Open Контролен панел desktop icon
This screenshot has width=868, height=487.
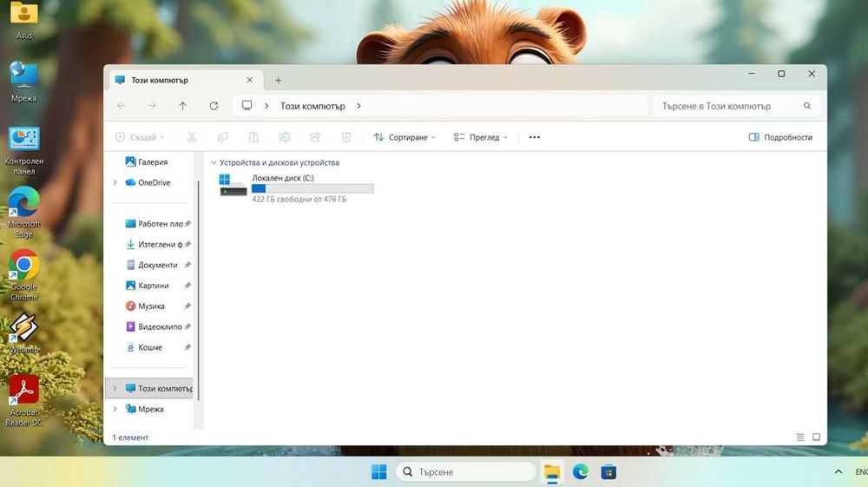(x=23, y=150)
